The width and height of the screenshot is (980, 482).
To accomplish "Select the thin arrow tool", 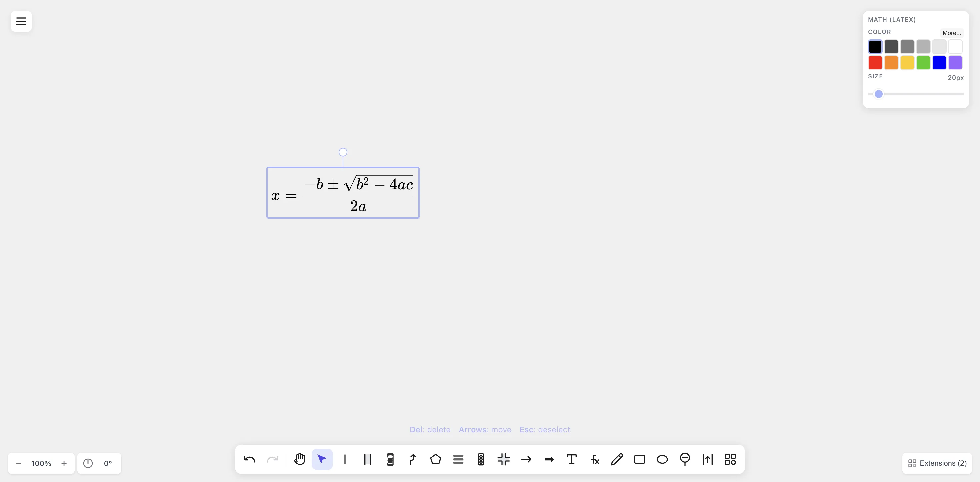I will point(526,460).
